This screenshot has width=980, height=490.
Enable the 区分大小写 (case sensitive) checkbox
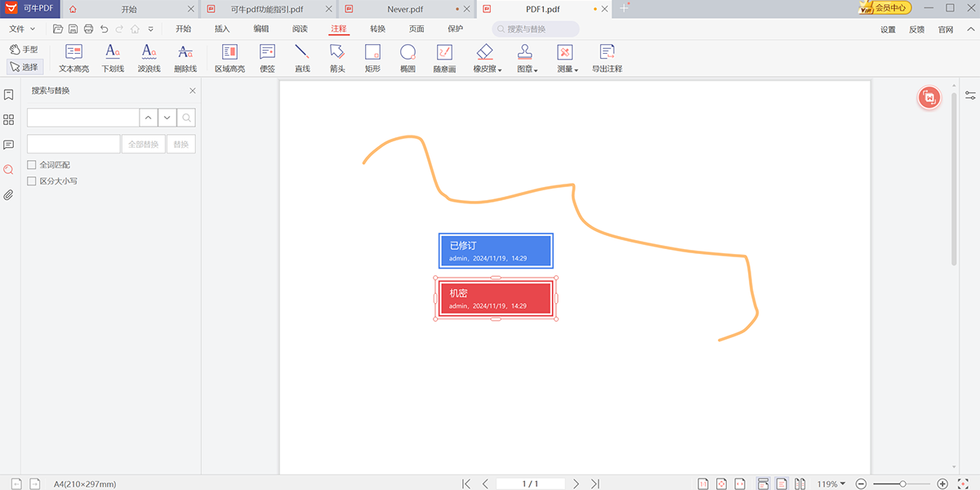[x=30, y=180]
